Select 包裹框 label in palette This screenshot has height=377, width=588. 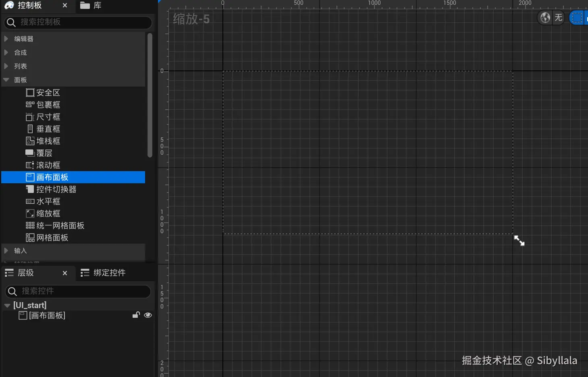(x=48, y=105)
